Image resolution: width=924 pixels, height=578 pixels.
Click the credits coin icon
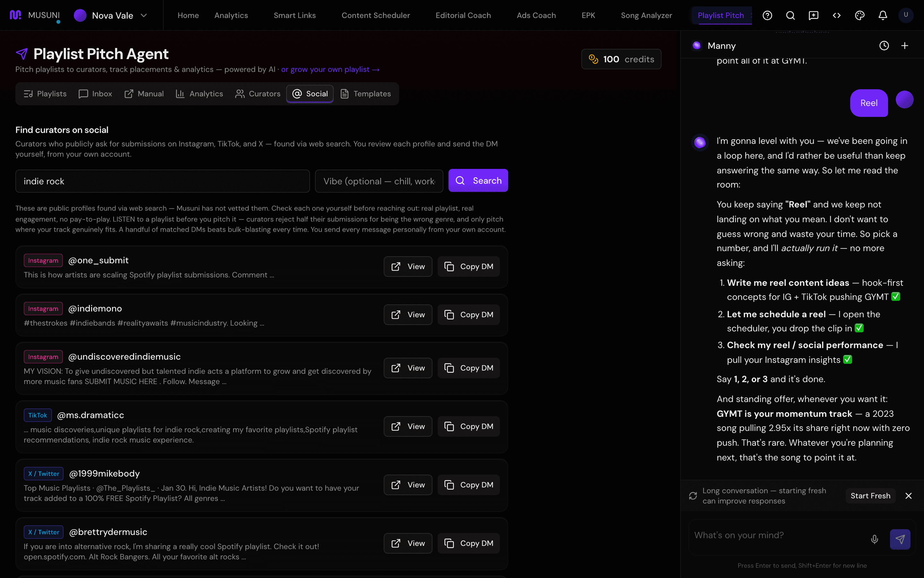(593, 59)
